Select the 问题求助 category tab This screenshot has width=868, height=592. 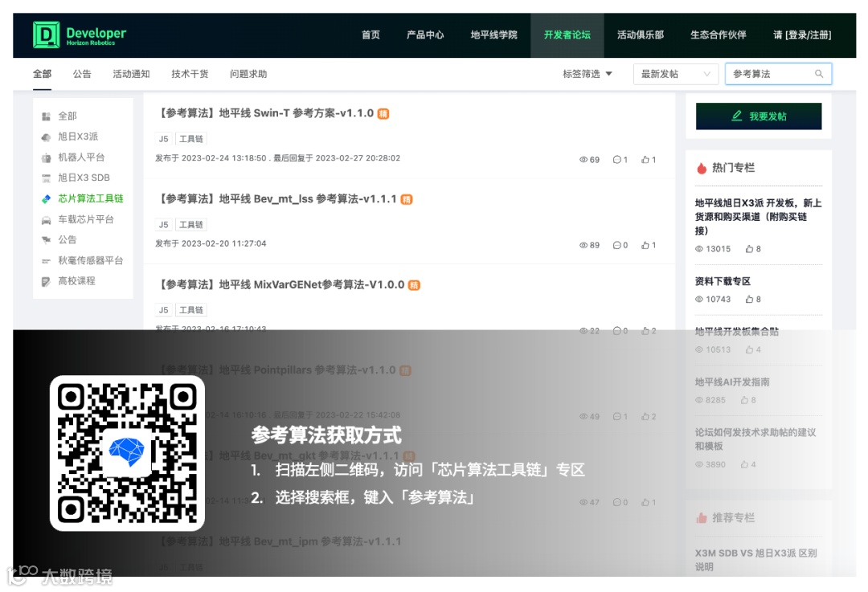(x=248, y=74)
